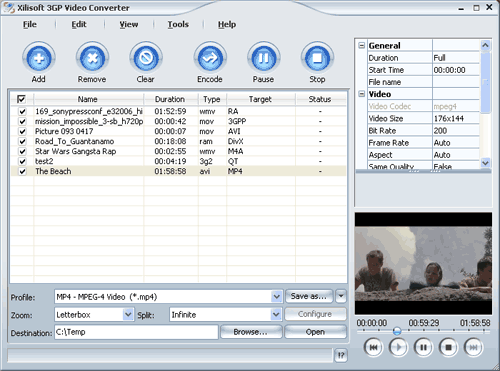This screenshot has width=500, height=371.
Task: Sort the list by the Target column header
Action: (261, 99)
